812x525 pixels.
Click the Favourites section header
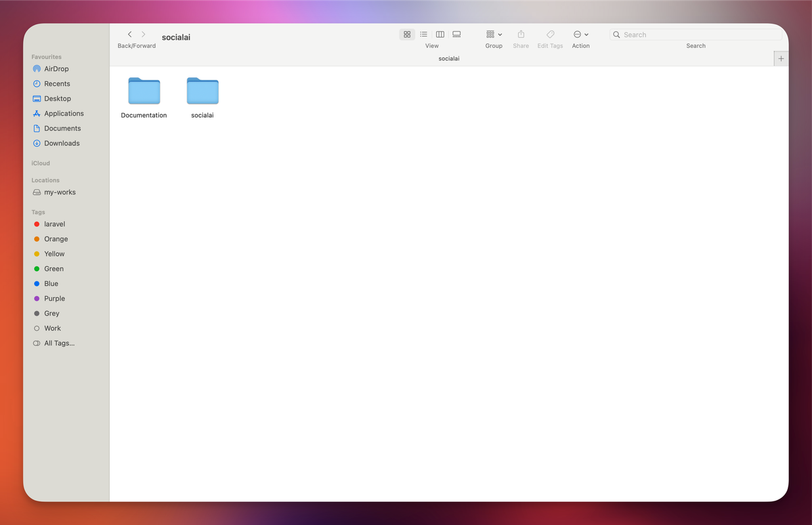pos(47,57)
